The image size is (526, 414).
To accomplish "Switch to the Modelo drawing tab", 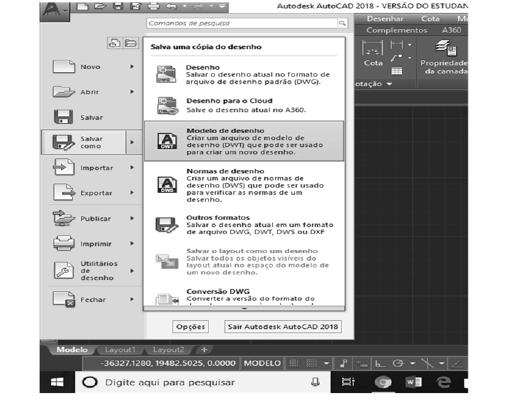I will (72, 350).
